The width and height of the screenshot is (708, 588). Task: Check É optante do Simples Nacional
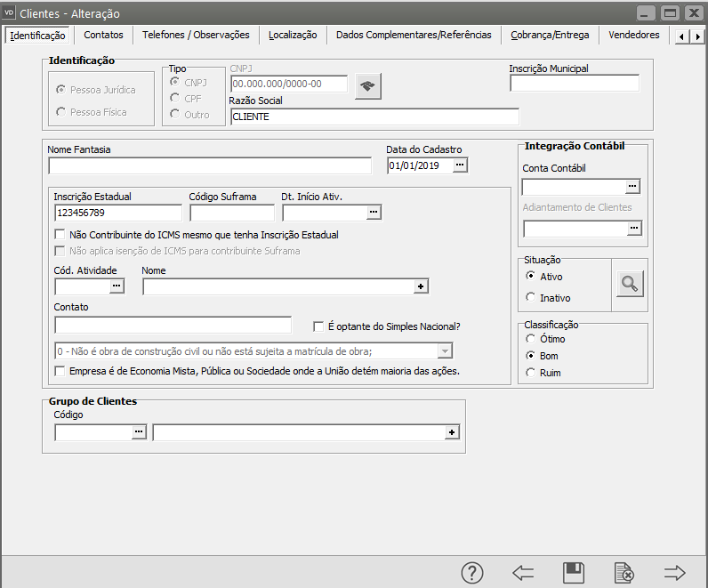tap(319, 326)
